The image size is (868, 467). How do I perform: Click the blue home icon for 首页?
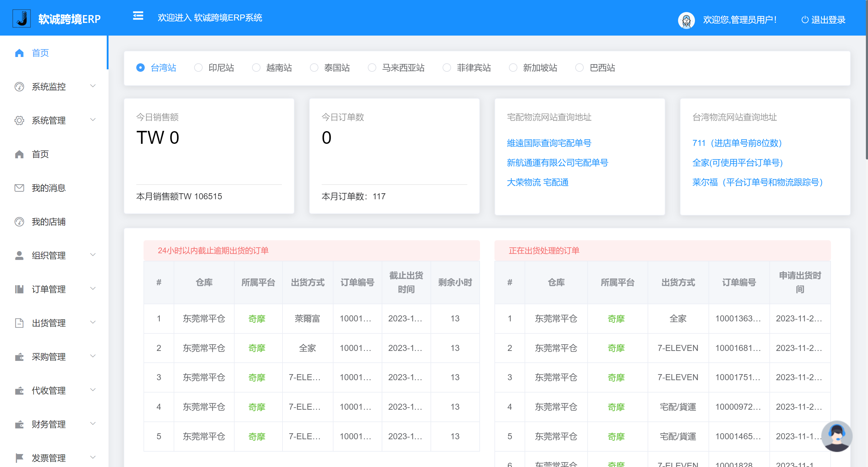point(19,53)
